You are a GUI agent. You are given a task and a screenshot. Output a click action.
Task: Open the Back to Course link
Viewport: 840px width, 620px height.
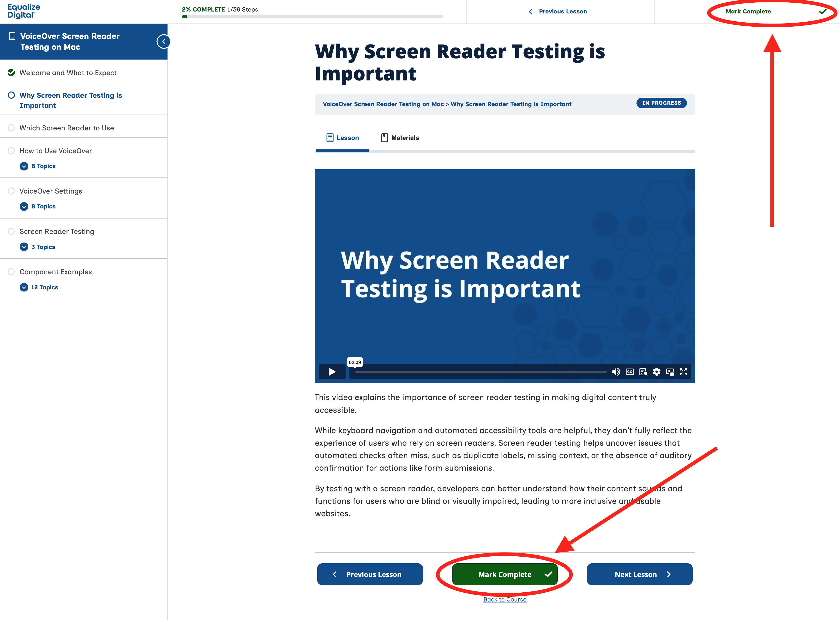coord(505,599)
